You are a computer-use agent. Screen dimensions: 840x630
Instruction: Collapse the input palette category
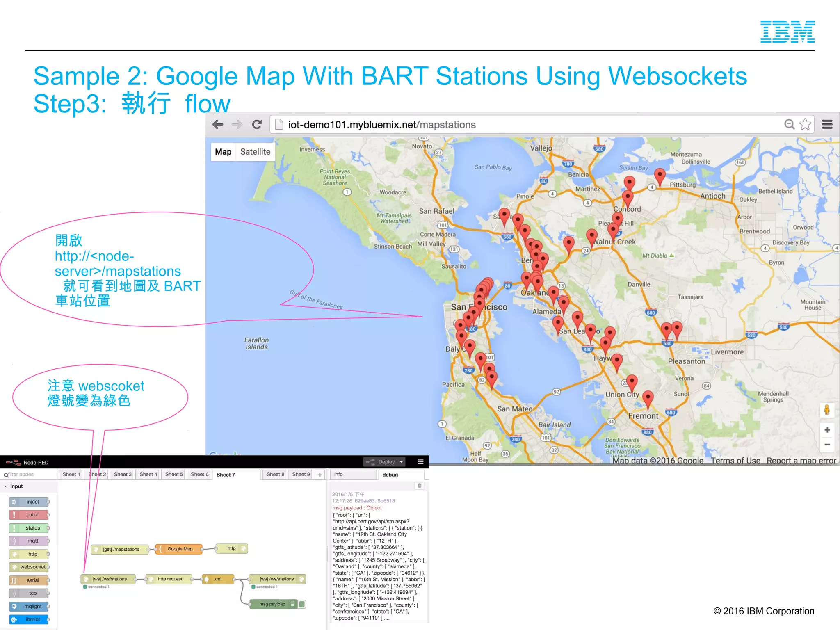click(x=29, y=486)
